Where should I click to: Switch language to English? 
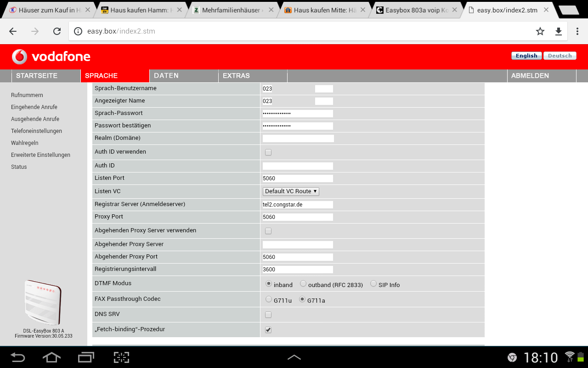(x=526, y=56)
